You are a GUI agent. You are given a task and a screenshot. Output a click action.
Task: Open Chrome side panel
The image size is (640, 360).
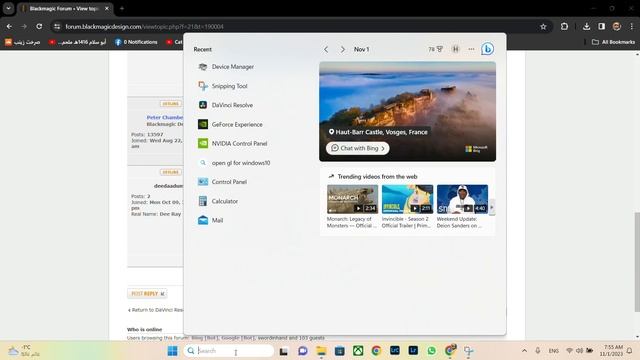point(602,27)
